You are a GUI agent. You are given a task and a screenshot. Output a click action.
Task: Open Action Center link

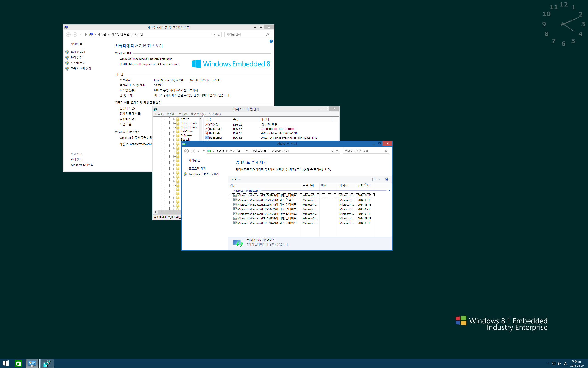[x=76, y=159]
